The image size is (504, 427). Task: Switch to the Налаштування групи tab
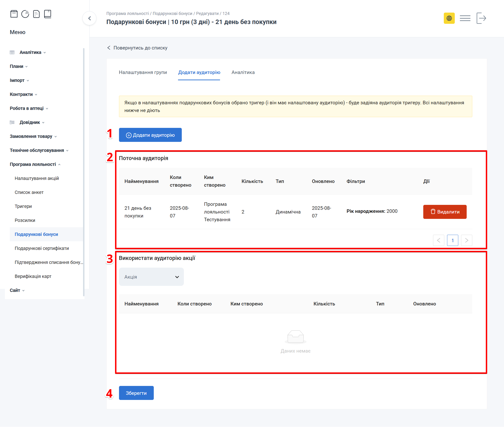(143, 72)
